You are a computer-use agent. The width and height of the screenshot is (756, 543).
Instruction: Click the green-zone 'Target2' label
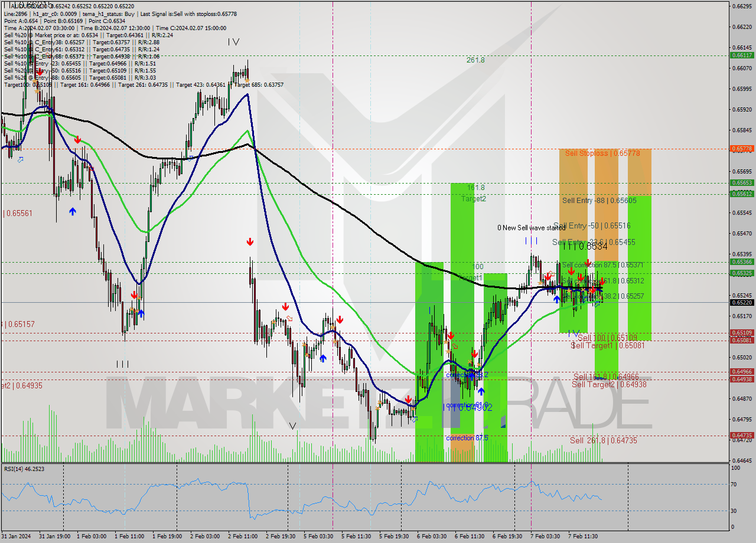pos(474,199)
